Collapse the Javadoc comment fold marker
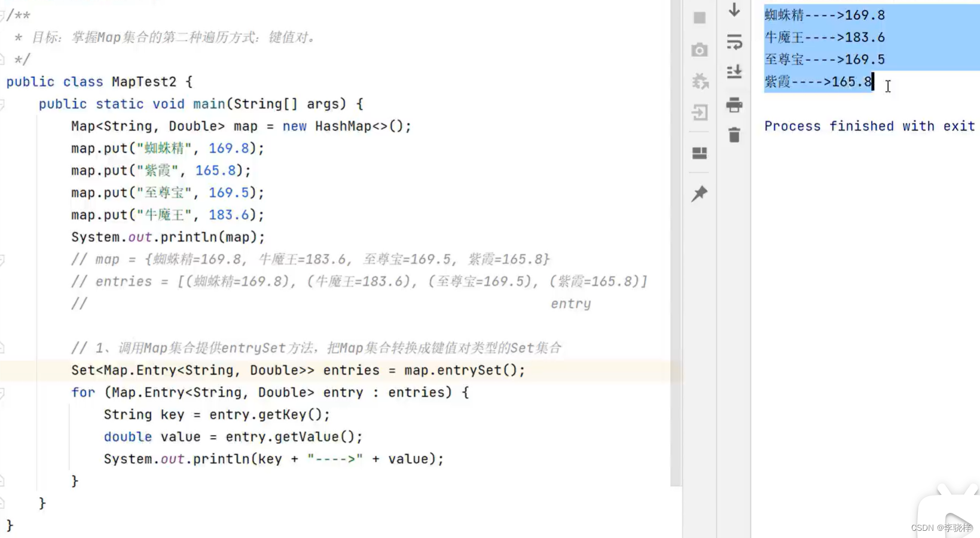 click(2, 15)
